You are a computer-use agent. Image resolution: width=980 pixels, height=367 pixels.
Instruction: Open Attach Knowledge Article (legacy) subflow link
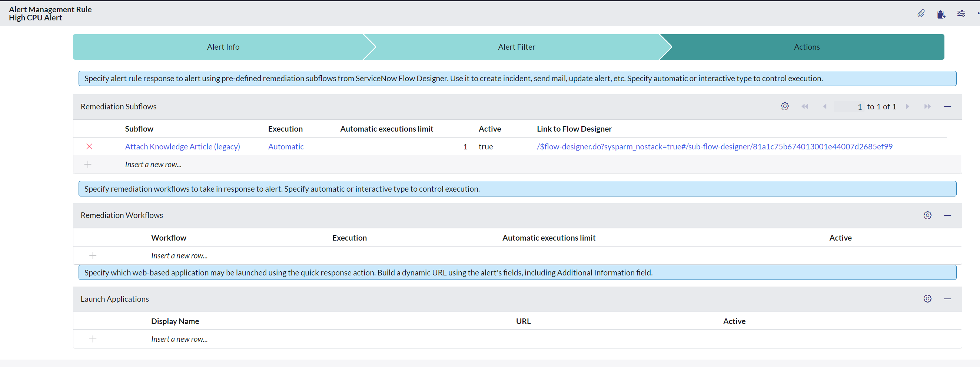pyautogui.click(x=183, y=146)
